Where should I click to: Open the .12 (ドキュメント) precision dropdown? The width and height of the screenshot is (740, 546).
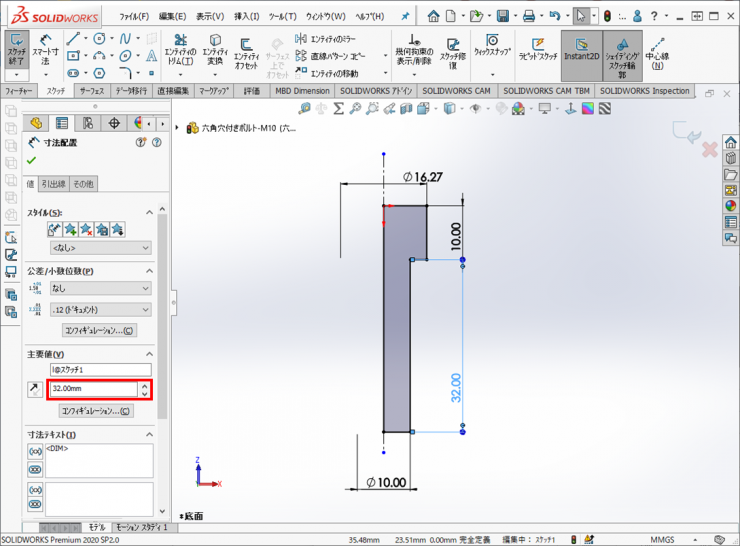click(x=99, y=310)
